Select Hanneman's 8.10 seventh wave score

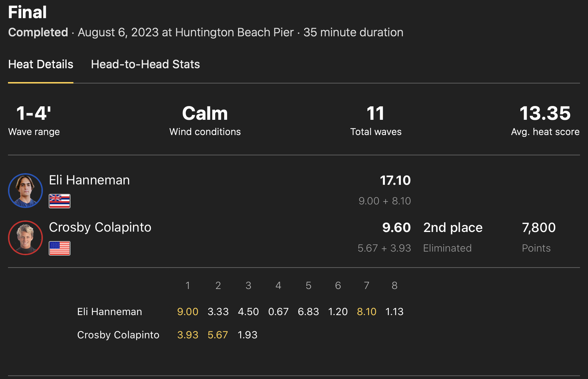click(x=366, y=312)
